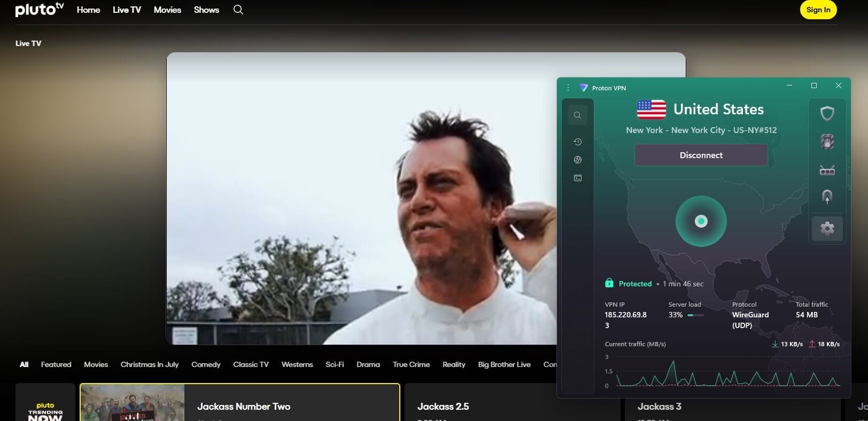Click the yellow Sign In button
The width and height of the screenshot is (868, 421).
(x=818, y=10)
